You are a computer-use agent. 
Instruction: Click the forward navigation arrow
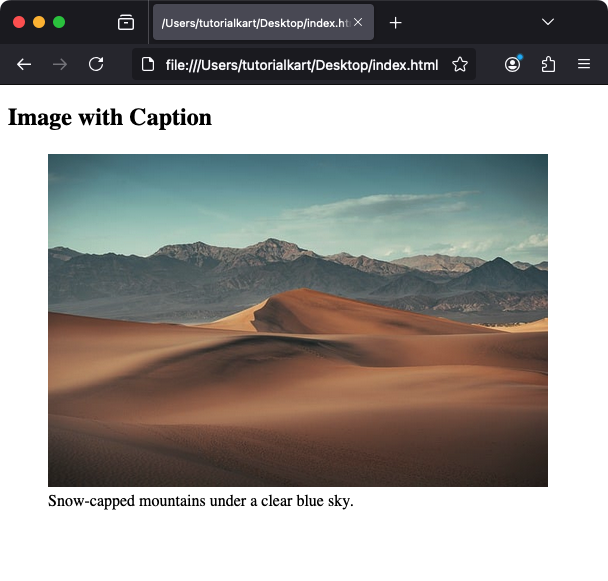point(60,64)
